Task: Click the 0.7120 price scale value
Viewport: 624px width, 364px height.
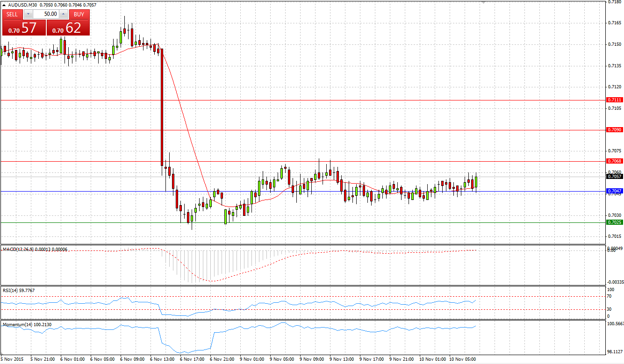Action: [x=614, y=87]
